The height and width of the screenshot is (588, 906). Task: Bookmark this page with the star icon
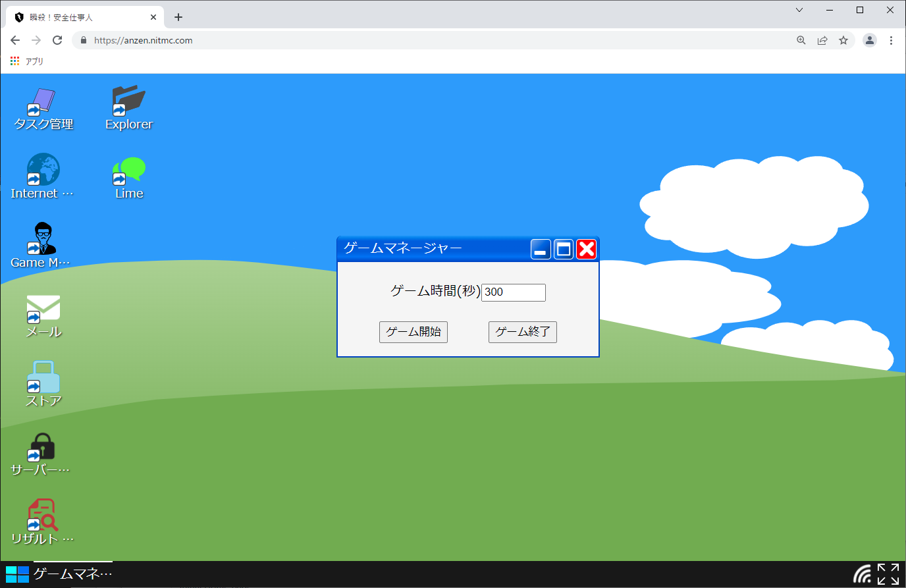point(843,40)
